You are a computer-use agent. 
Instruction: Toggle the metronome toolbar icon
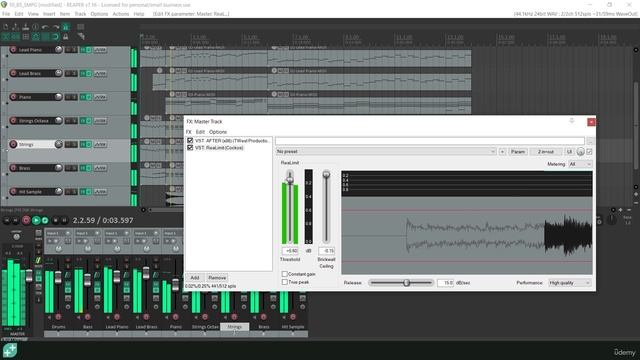click(x=65, y=27)
